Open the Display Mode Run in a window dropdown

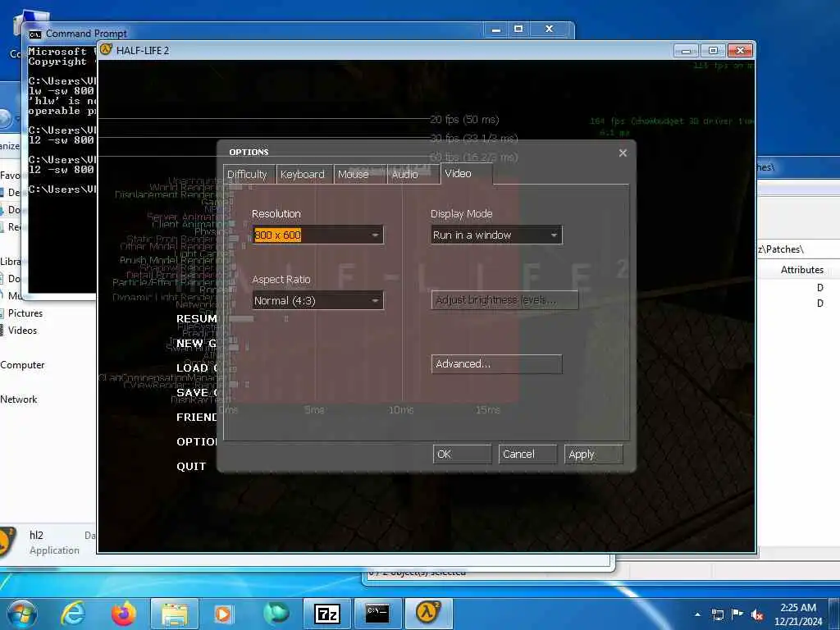496,235
